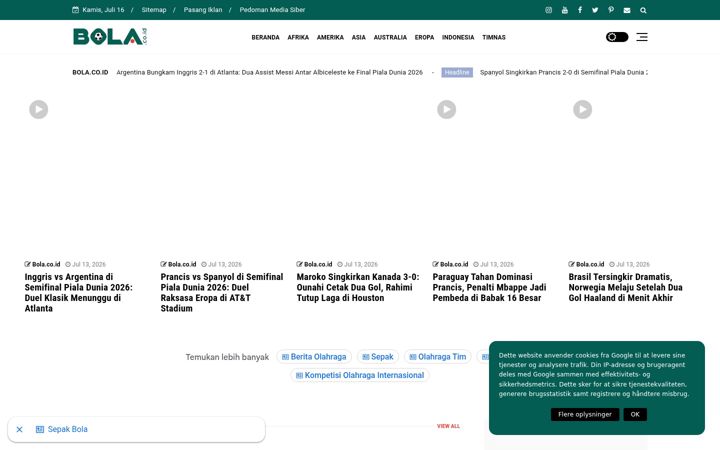Click the date under Prancis vs Spanyol article

(225, 264)
